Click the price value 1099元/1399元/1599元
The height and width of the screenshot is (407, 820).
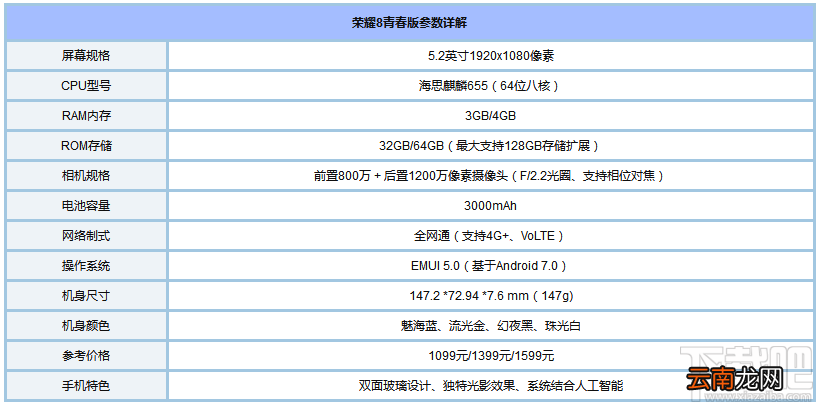point(491,356)
